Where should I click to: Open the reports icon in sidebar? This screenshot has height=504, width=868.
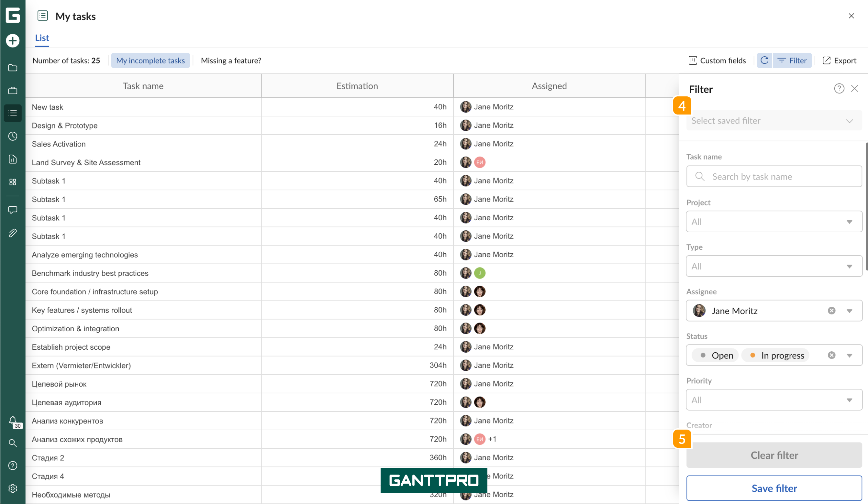pyautogui.click(x=13, y=159)
